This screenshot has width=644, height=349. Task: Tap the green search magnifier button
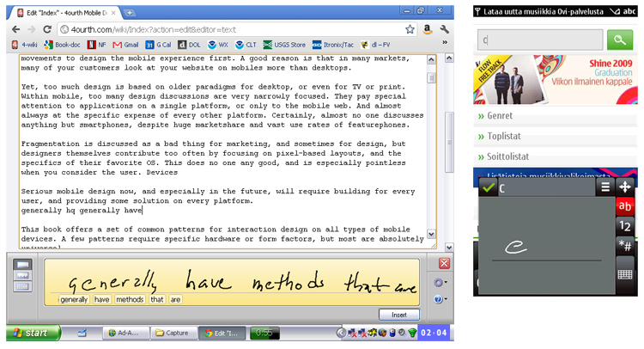(x=620, y=40)
